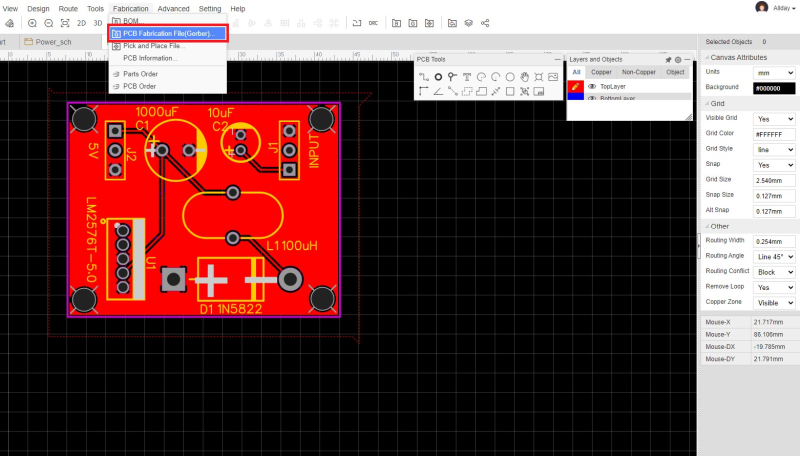Select the Track routing tool in PCB Tools
The image size is (800, 456).
423,77
